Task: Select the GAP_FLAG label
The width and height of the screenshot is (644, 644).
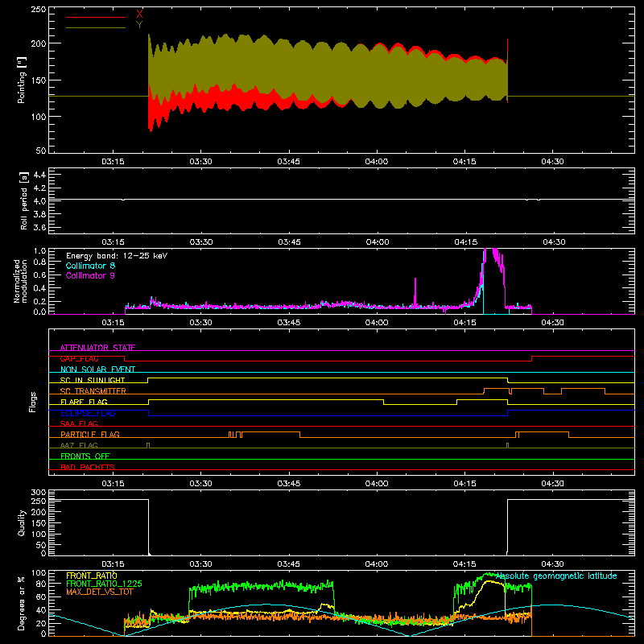Action: pos(79,358)
